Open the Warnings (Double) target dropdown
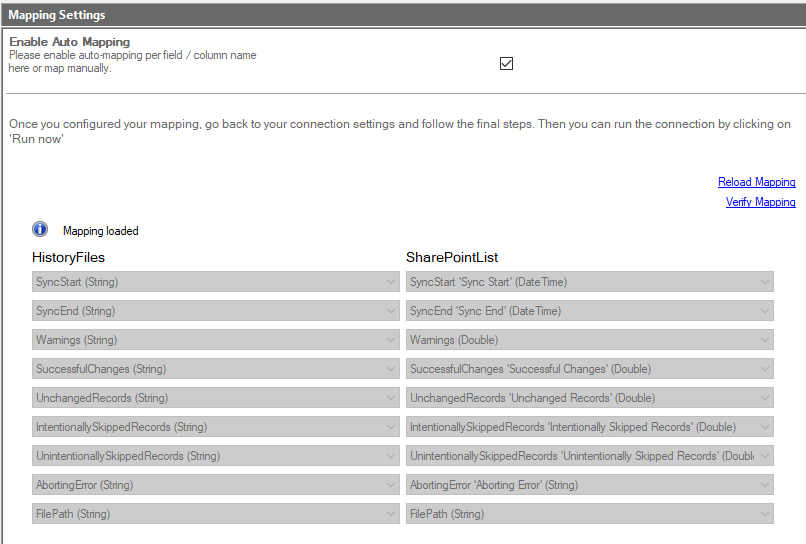806x544 pixels. (x=590, y=340)
